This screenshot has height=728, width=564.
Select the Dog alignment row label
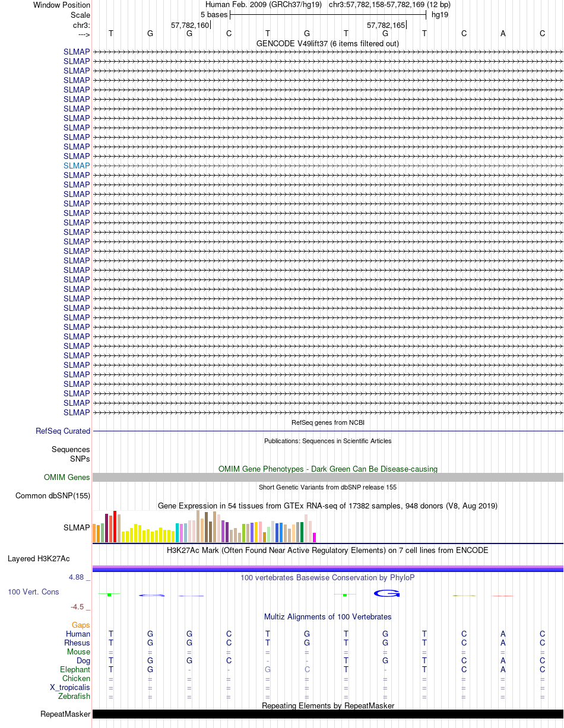83,660
